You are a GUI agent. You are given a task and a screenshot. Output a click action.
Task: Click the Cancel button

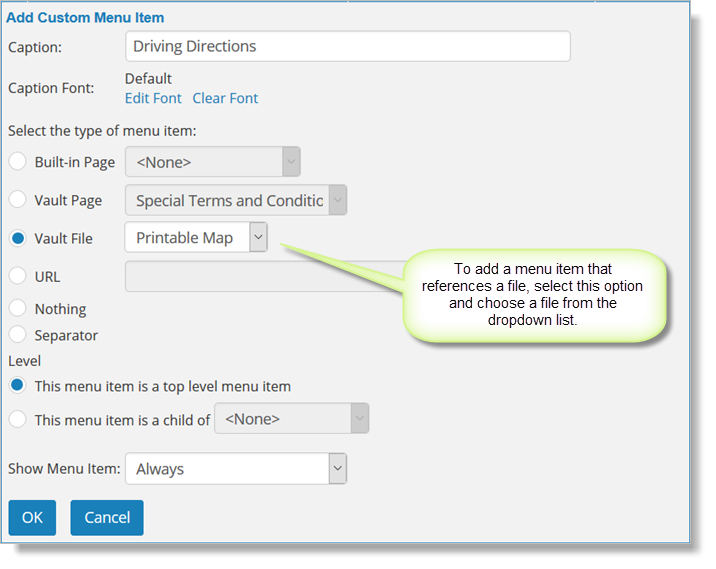107,517
